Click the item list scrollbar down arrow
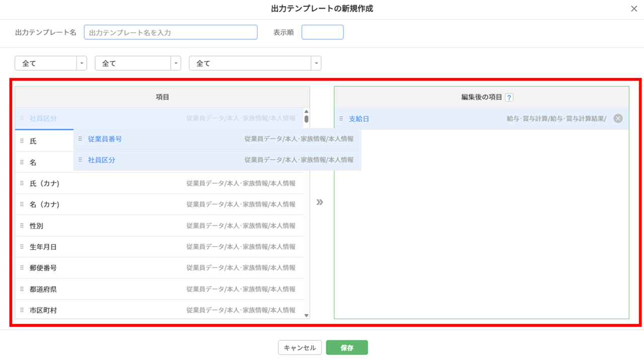The width and height of the screenshot is (644, 359). pos(306,315)
